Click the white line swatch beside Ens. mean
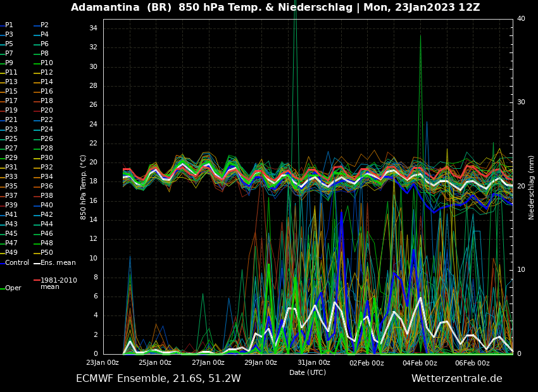The width and height of the screenshot is (538, 392). click(37, 263)
